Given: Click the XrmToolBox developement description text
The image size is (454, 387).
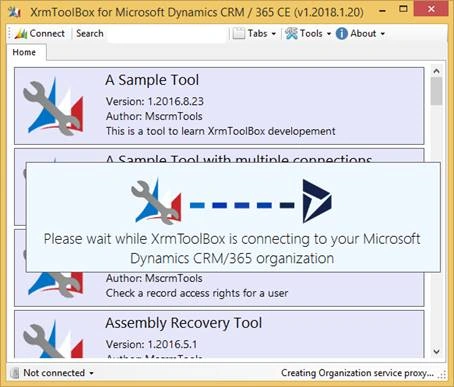Looking at the screenshot, I should 220,131.
